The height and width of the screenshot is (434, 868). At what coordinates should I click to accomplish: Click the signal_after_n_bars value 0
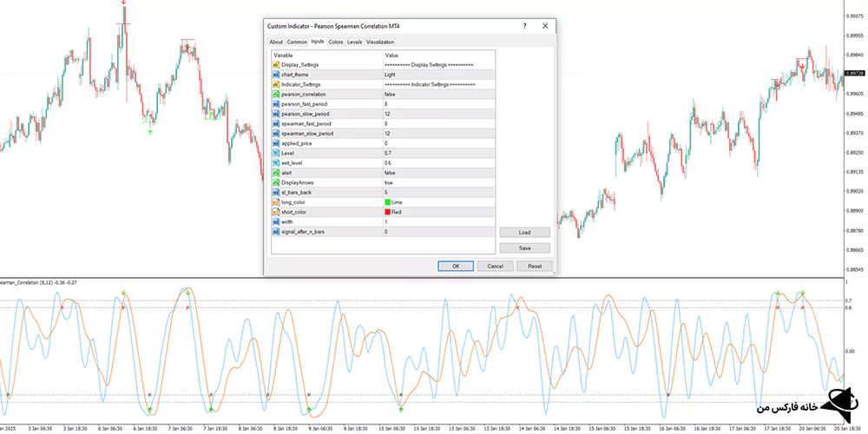tap(386, 232)
